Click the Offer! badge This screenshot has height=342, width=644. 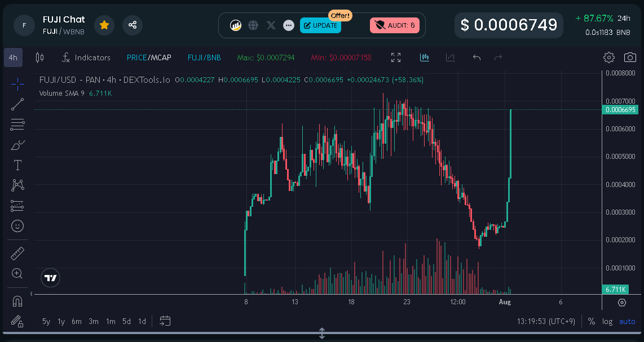tap(340, 16)
